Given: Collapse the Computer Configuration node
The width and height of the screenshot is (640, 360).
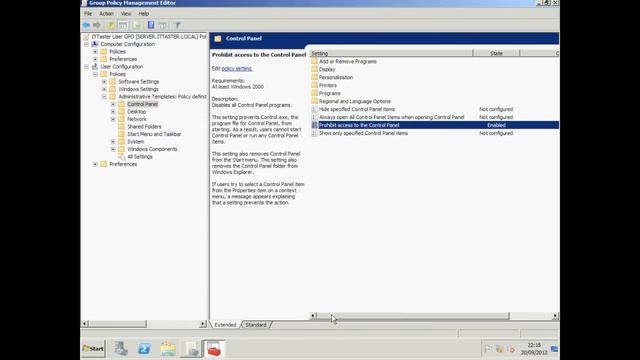Looking at the screenshot, I should click(86, 44).
